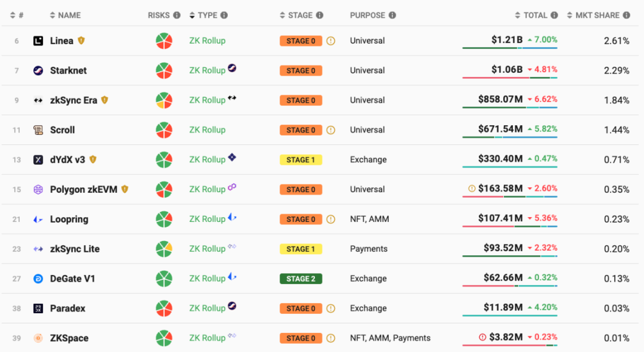This screenshot has width=644, height=352.
Task: Click the red warning icon beside ZKSpace total
Action: (x=482, y=338)
